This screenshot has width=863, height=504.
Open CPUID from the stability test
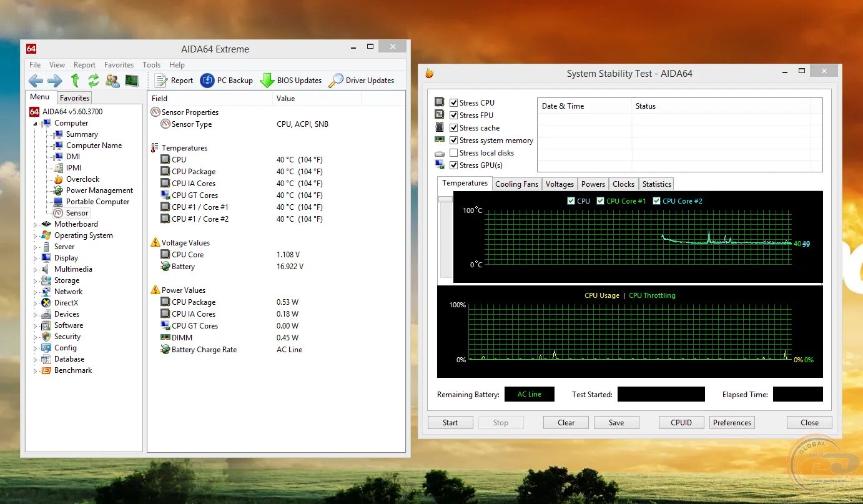(681, 423)
